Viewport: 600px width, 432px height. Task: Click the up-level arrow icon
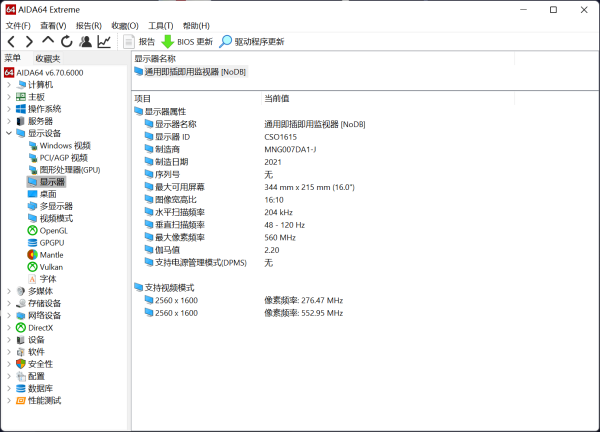(x=48, y=41)
